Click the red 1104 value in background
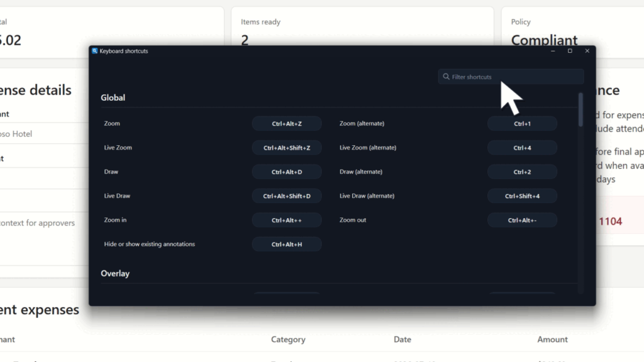 610,222
